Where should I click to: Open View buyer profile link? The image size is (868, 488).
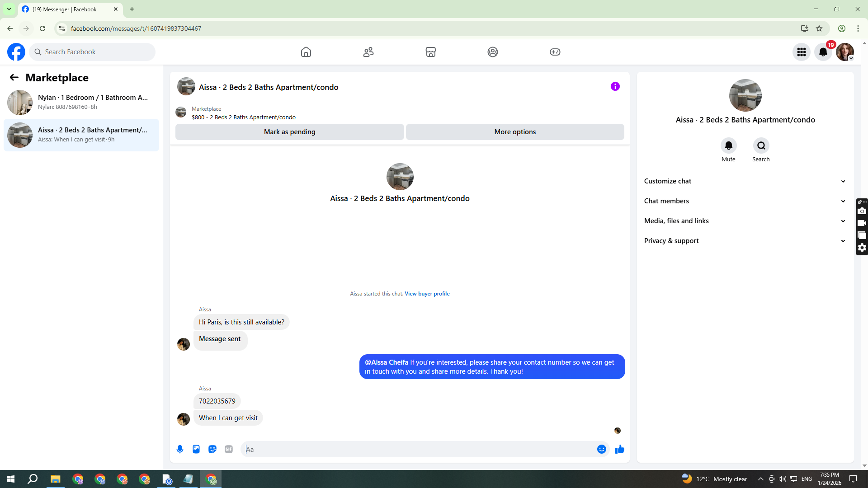[x=427, y=294]
